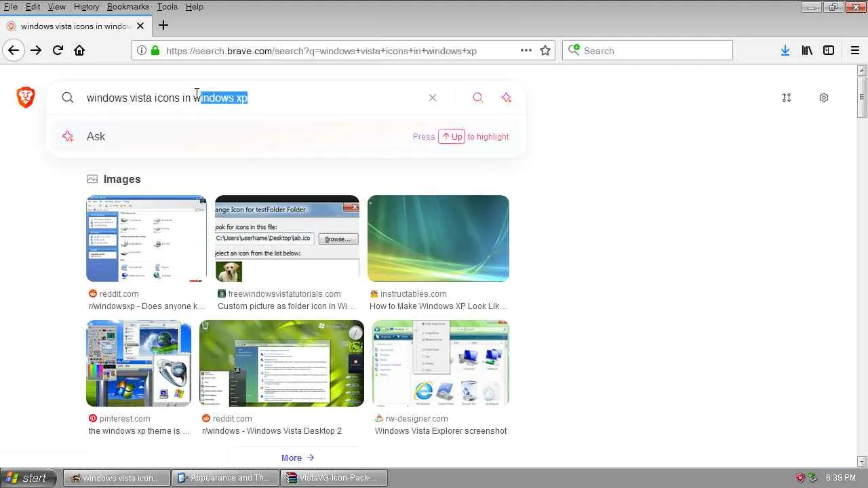This screenshot has width=868, height=488.
Task: Open the green Vista aurora wallpaper thumbnail
Action: (x=438, y=239)
